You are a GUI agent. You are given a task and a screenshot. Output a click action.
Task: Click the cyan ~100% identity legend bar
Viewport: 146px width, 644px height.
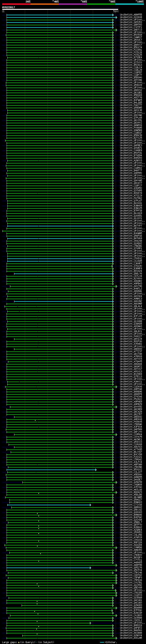pyautogui.click(x=130, y=4)
